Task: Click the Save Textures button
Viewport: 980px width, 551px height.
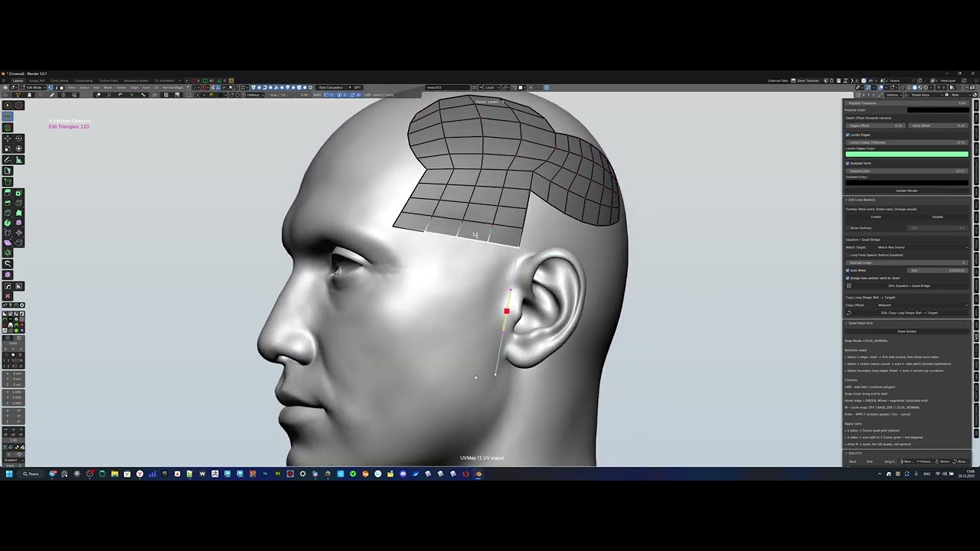Action: coord(805,80)
